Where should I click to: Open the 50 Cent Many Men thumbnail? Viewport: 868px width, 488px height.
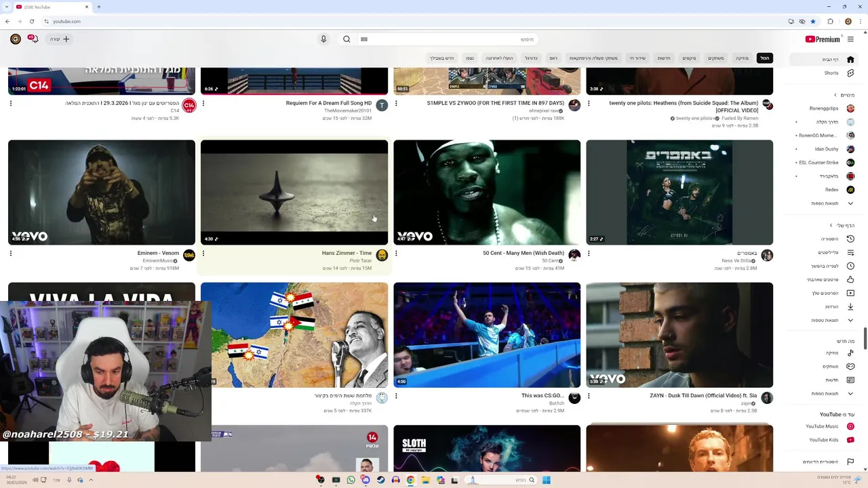pyautogui.click(x=487, y=192)
